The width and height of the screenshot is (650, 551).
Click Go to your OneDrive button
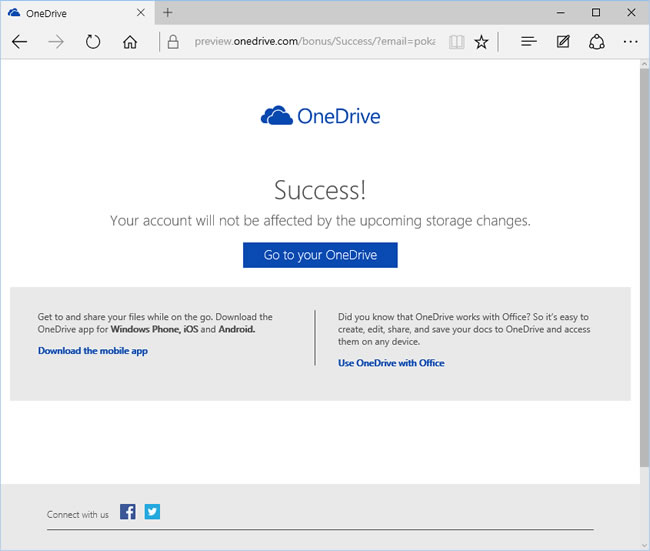320,255
